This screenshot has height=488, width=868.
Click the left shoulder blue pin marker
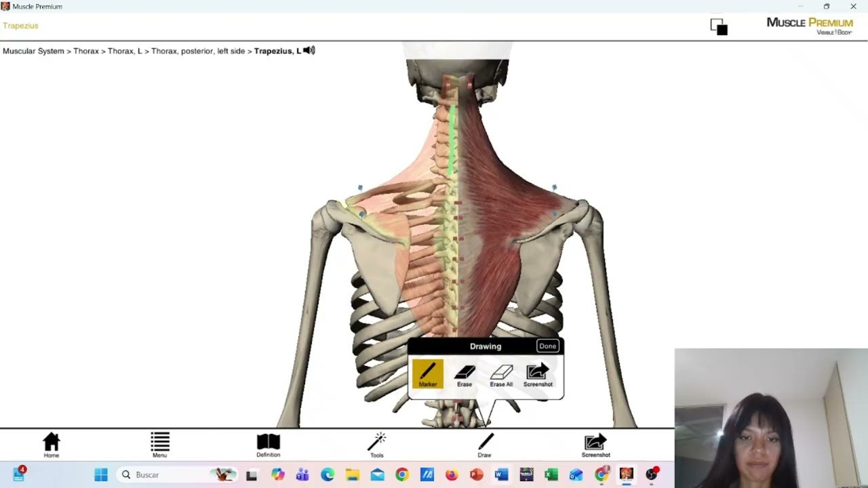[x=360, y=188]
